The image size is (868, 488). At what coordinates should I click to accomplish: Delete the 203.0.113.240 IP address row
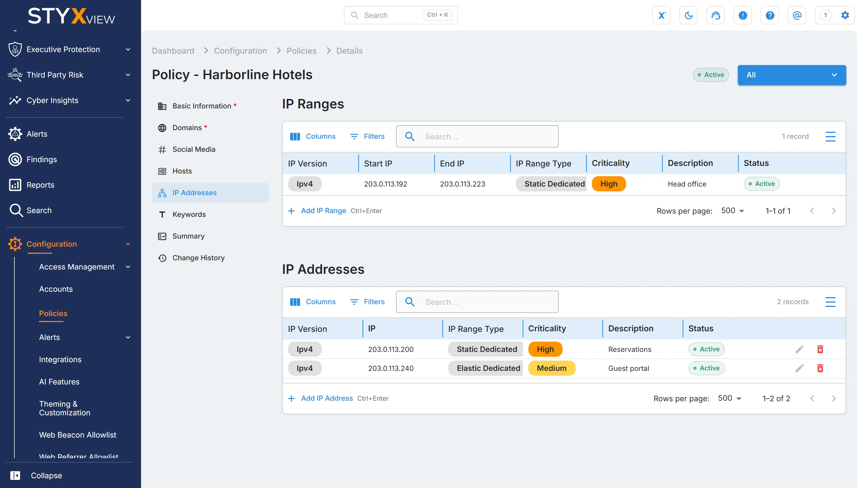[x=820, y=368]
